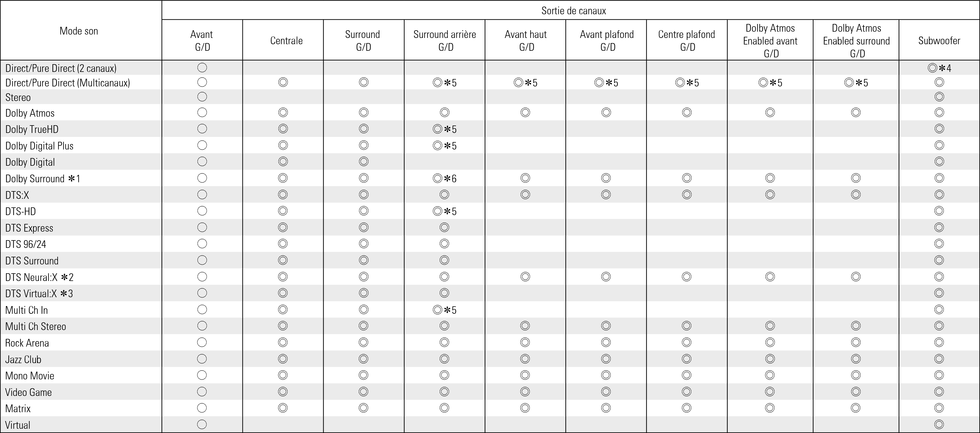
Task: Click the "Sortie de canaux" table header
Action: pyautogui.click(x=573, y=11)
